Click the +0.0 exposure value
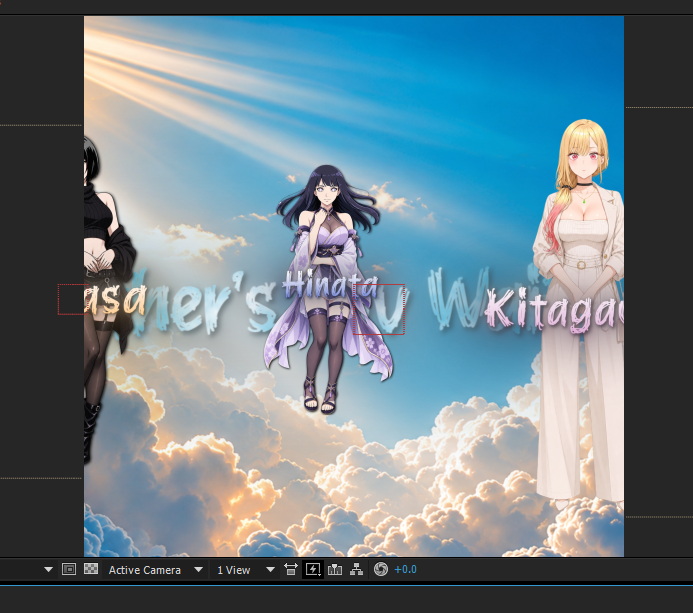Screen dimensions: 693x613 click(x=405, y=569)
